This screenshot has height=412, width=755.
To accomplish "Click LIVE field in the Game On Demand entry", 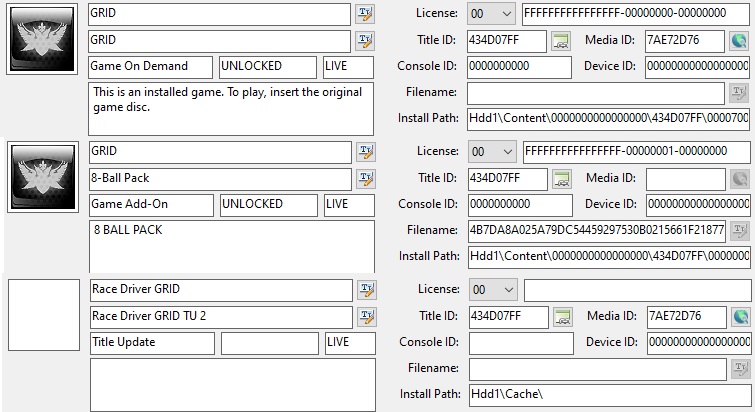I will (x=348, y=67).
